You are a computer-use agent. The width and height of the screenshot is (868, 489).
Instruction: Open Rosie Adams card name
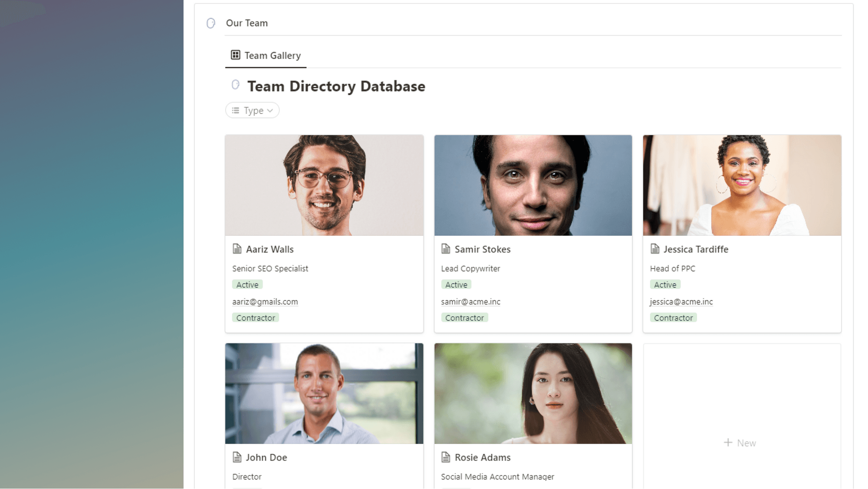pyautogui.click(x=482, y=457)
